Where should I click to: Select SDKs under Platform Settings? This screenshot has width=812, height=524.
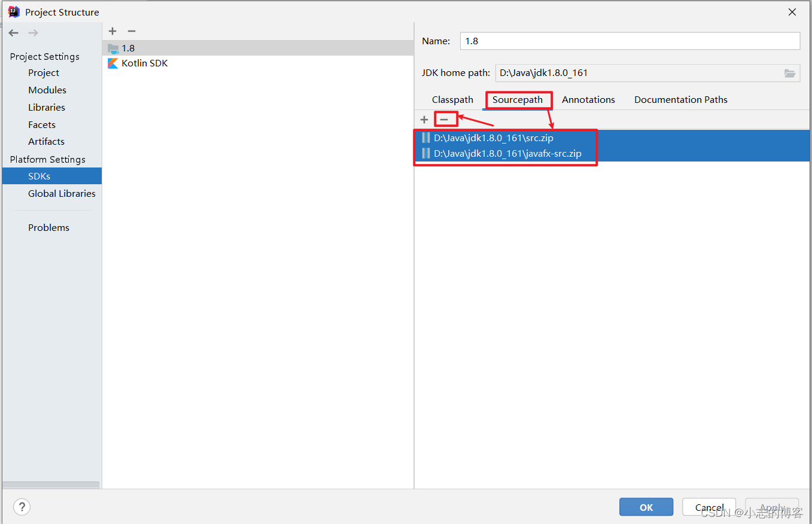coord(52,176)
